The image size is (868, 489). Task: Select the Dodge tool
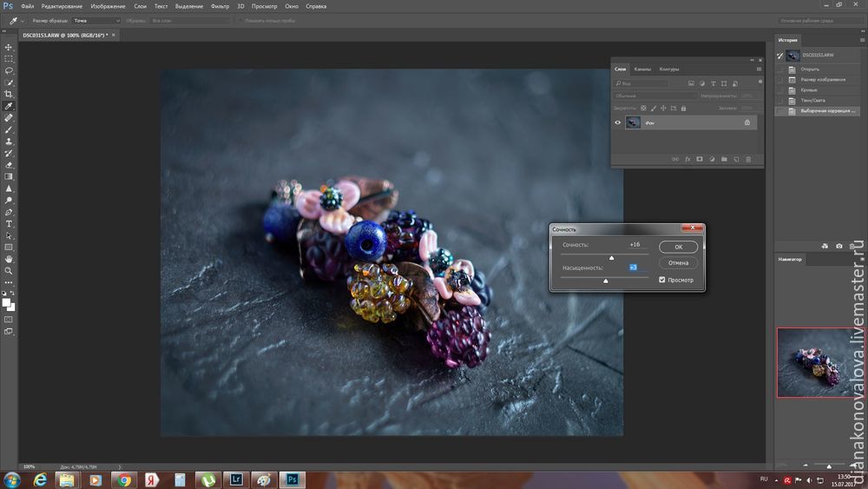click(9, 200)
